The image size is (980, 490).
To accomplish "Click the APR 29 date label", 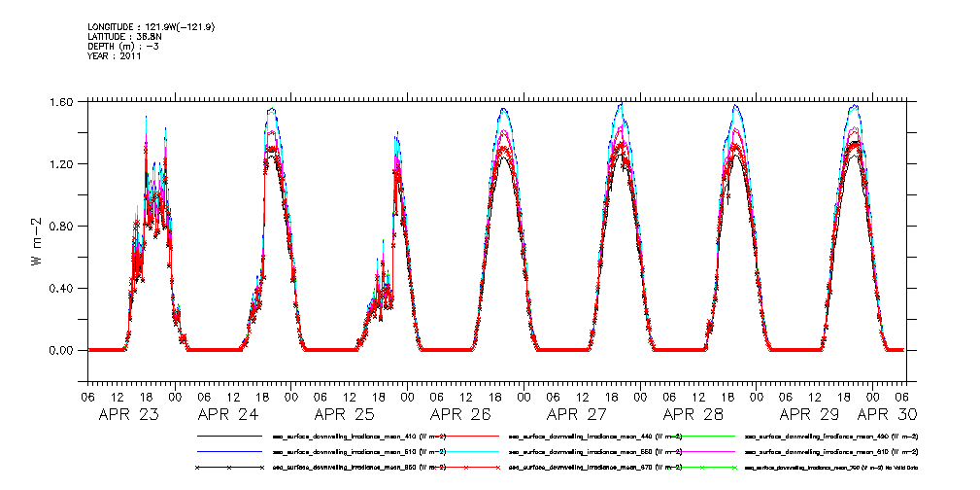I will coord(810,414).
